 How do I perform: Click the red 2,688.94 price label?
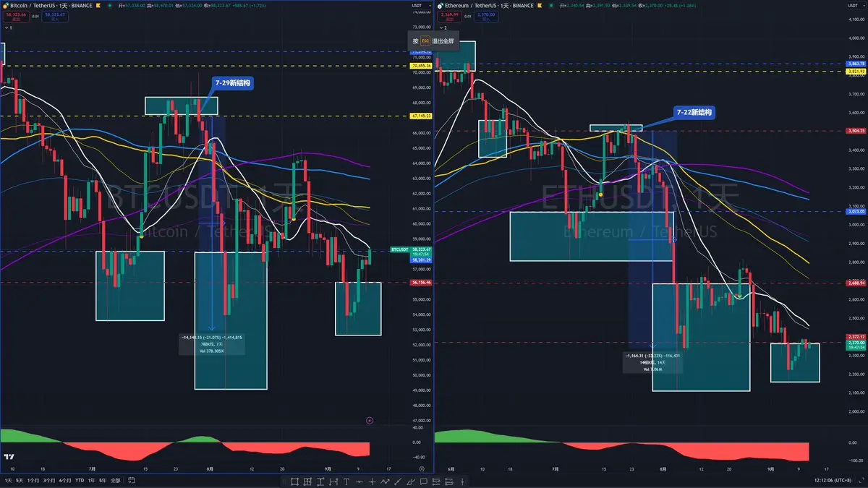click(x=855, y=284)
